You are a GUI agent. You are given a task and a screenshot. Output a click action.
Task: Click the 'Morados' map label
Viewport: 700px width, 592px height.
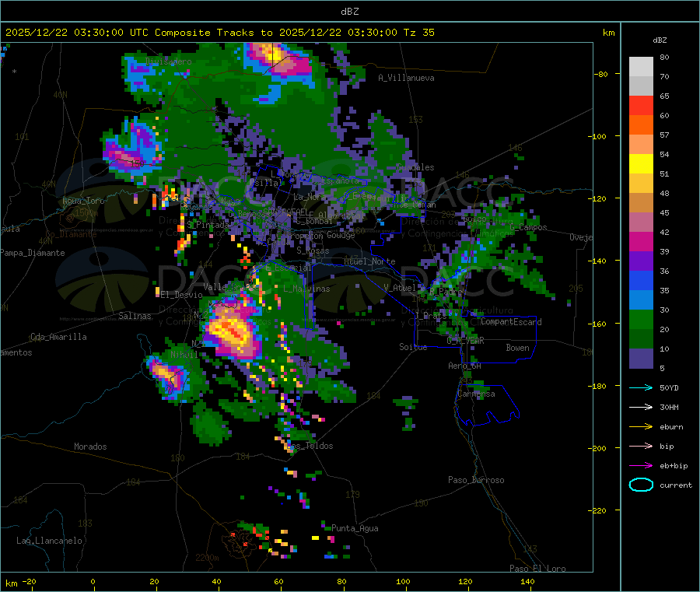tap(90, 447)
